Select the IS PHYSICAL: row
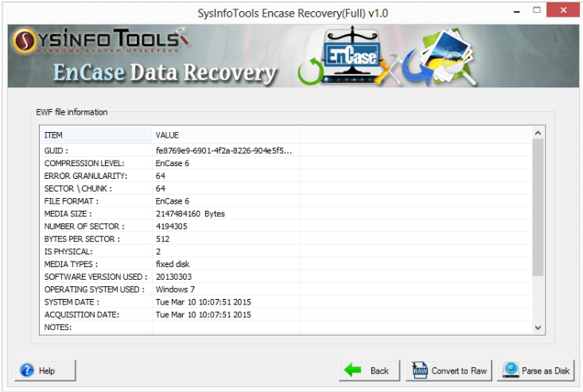The width and height of the screenshot is (583, 392). pyautogui.click(x=286, y=251)
